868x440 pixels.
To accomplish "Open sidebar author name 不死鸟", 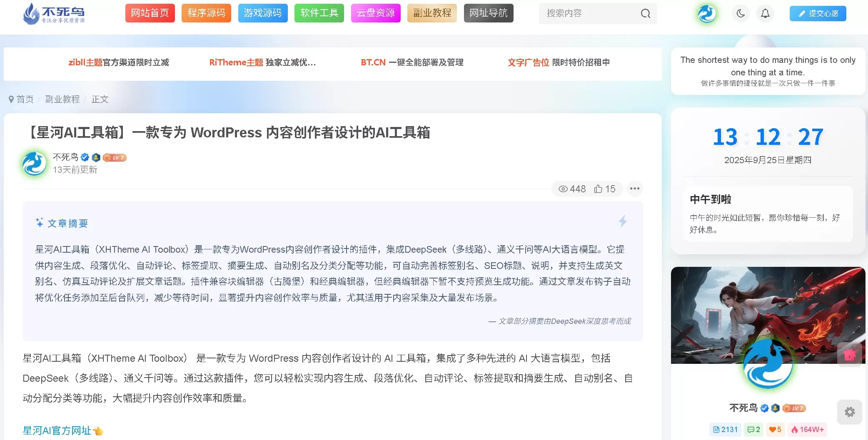I will point(743,408).
